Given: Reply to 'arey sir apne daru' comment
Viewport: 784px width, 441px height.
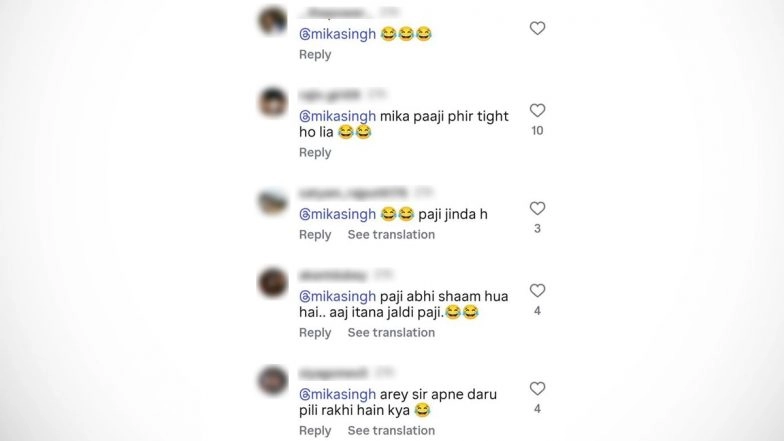Looking at the screenshot, I should (x=315, y=430).
